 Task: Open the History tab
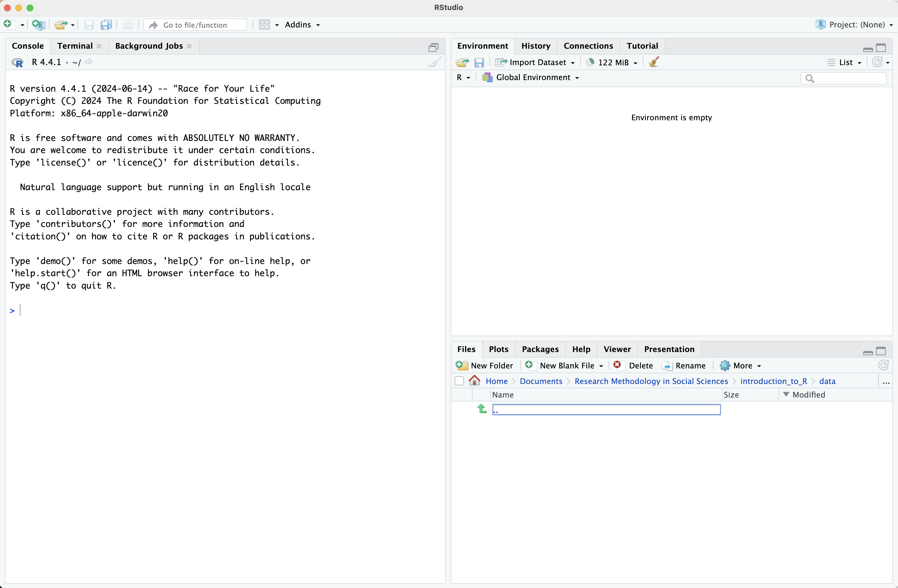tap(535, 46)
